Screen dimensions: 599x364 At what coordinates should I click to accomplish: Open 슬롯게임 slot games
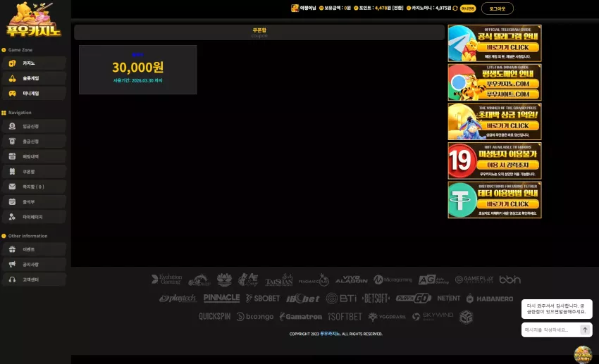click(34, 78)
